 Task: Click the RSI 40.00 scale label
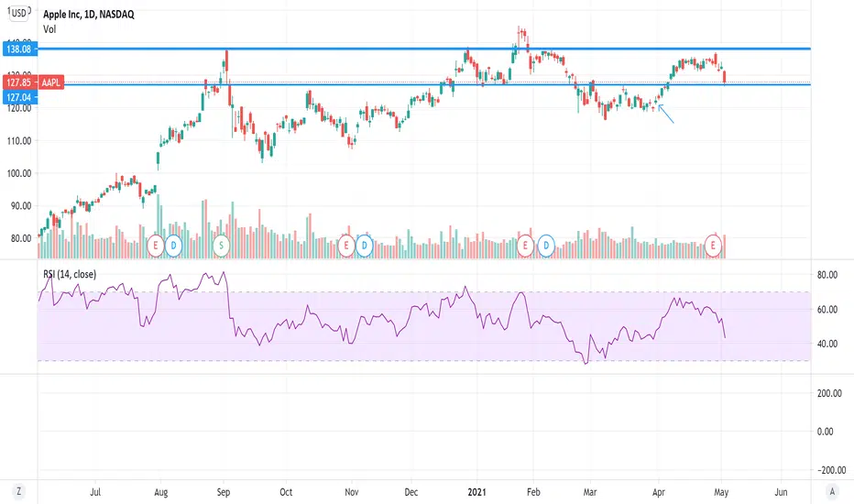point(827,344)
